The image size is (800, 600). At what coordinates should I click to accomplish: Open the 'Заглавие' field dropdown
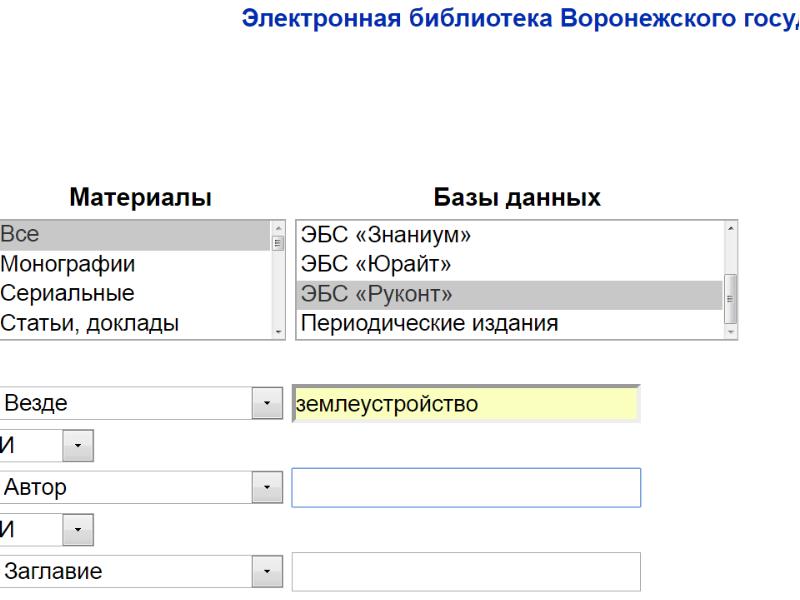(267, 572)
